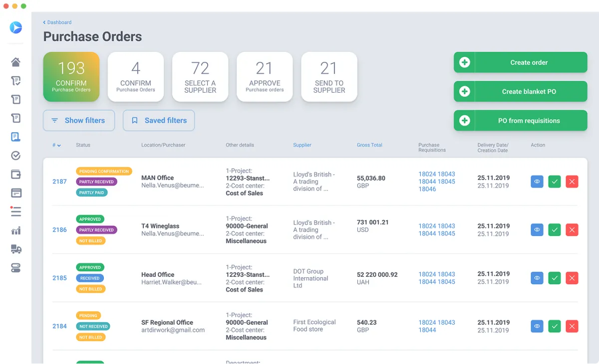599x364 pixels.
Task: View order 2187 with eye icon
Action: coord(537,182)
